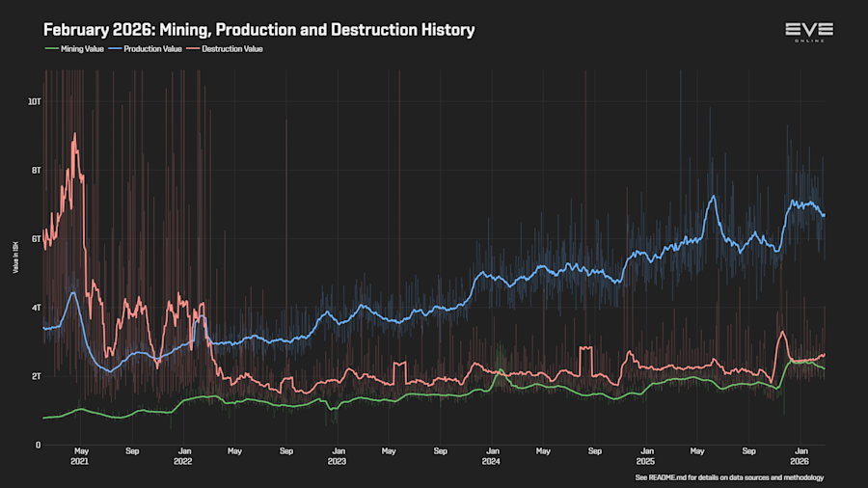This screenshot has width=868, height=488.
Task: Select the 8T y-axis label
Action: click(36, 171)
